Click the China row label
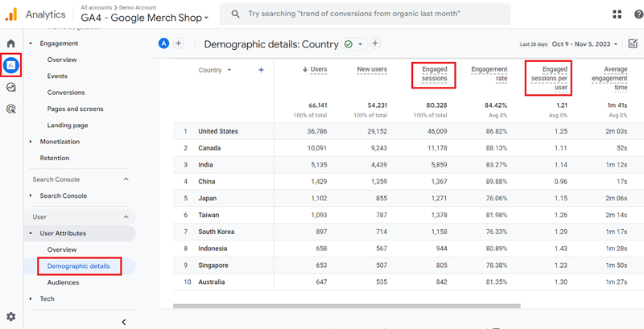Image resolution: width=644 pixels, height=329 pixels. pyautogui.click(x=207, y=181)
